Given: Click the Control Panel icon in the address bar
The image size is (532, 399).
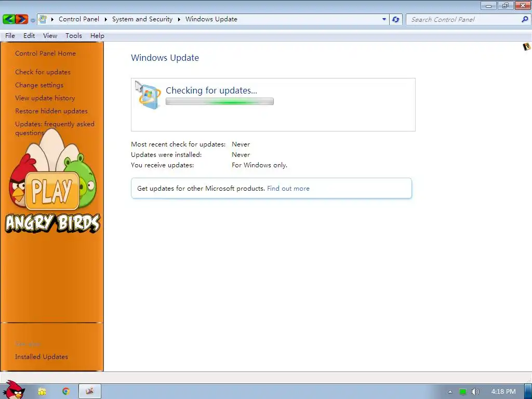Looking at the screenshot, I should [x=43, y=19].
